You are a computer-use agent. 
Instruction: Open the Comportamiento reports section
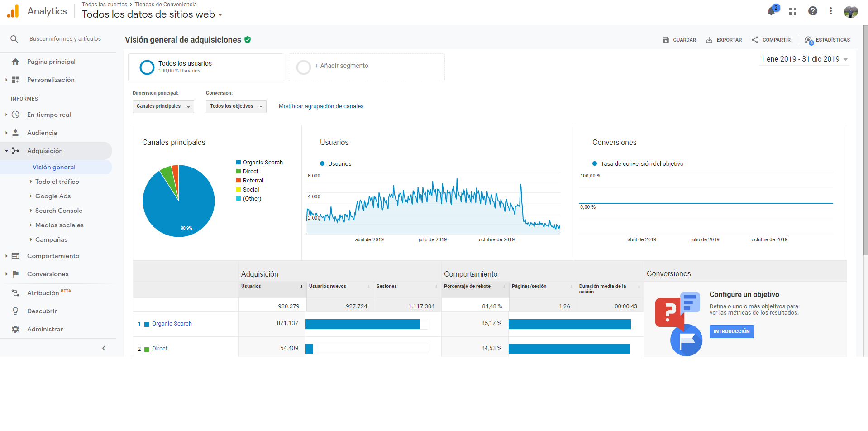53,256
